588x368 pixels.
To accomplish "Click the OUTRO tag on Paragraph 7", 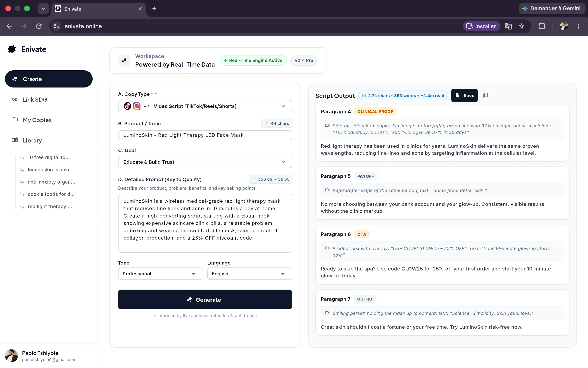I will pyautogui.click(x=364, y=299).
